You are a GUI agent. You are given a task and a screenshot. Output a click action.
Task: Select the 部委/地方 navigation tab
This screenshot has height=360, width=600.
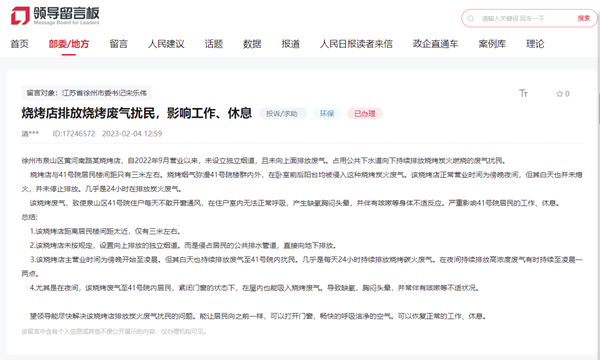(x=69, y=44)
